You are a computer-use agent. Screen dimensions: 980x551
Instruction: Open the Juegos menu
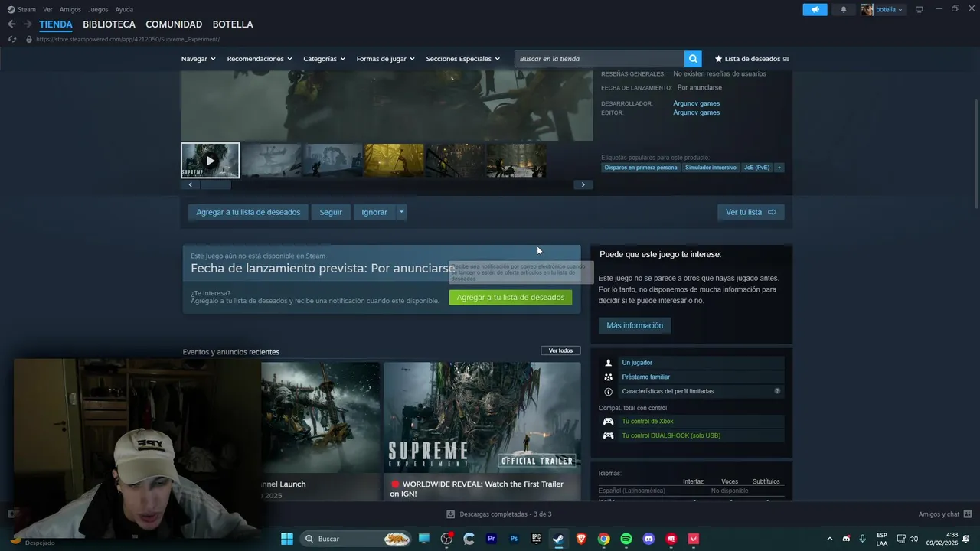(x=98, y=10)
